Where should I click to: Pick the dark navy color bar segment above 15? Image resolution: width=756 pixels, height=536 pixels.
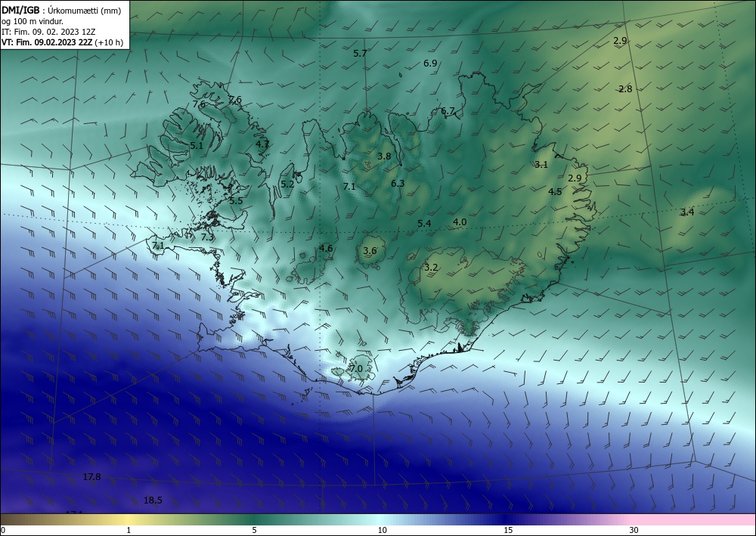coord(508,519)
